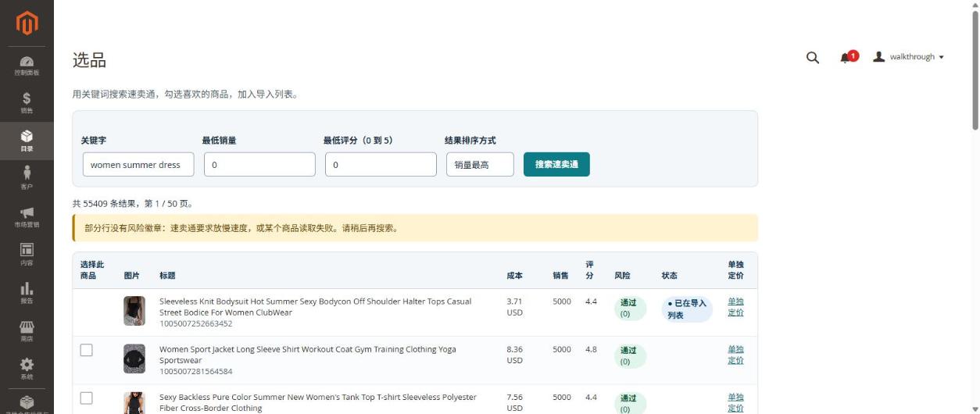Click the magnifier search icon in header
The height and width of the screenshot is (414, 980).
(813, 57)
